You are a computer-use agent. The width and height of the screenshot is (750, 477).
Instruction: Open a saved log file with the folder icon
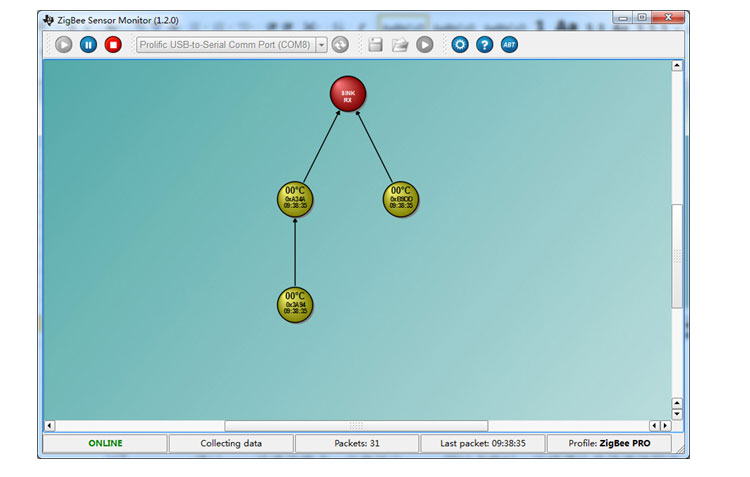(x=400, y=45)
